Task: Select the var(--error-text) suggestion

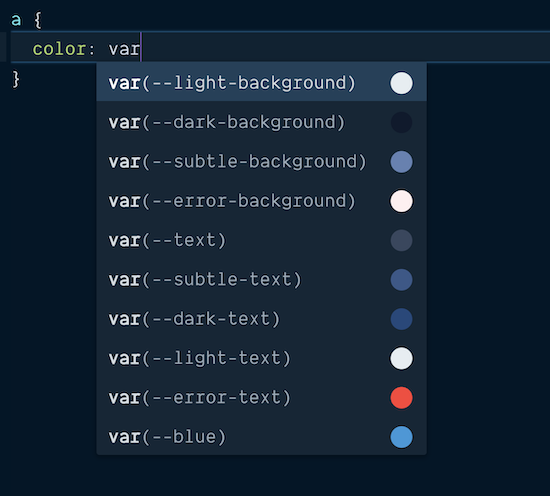Action: coord(261,397)
